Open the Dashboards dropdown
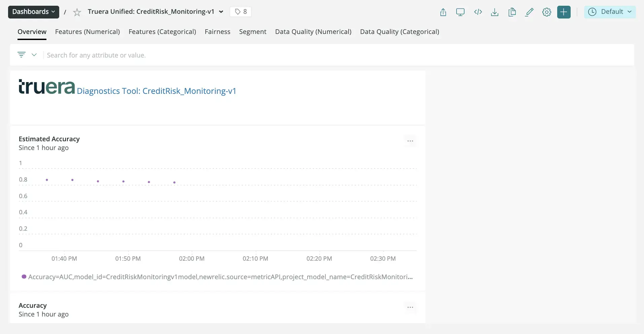 point(34,12)
